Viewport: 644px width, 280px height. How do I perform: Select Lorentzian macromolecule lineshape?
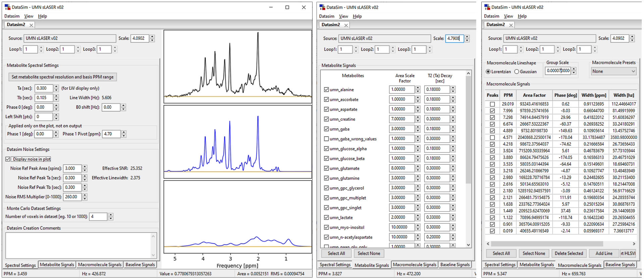(488, 72)
